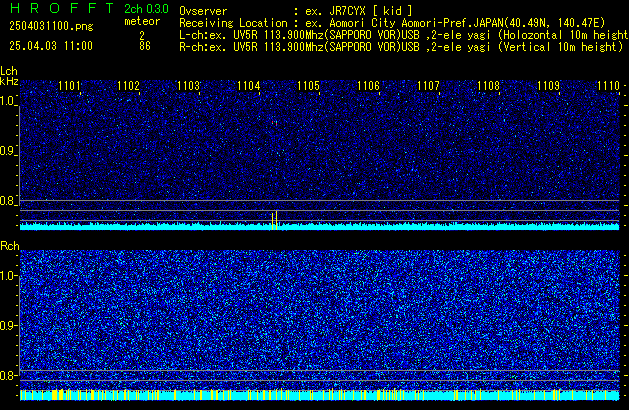
Task: Click the HROFFT title text
Action: 62,8
